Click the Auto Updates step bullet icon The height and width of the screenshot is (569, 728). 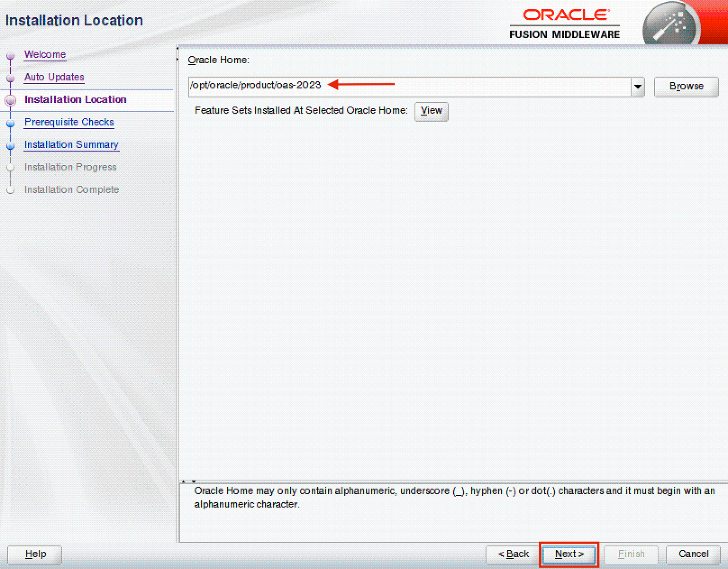tap(10, 78)
